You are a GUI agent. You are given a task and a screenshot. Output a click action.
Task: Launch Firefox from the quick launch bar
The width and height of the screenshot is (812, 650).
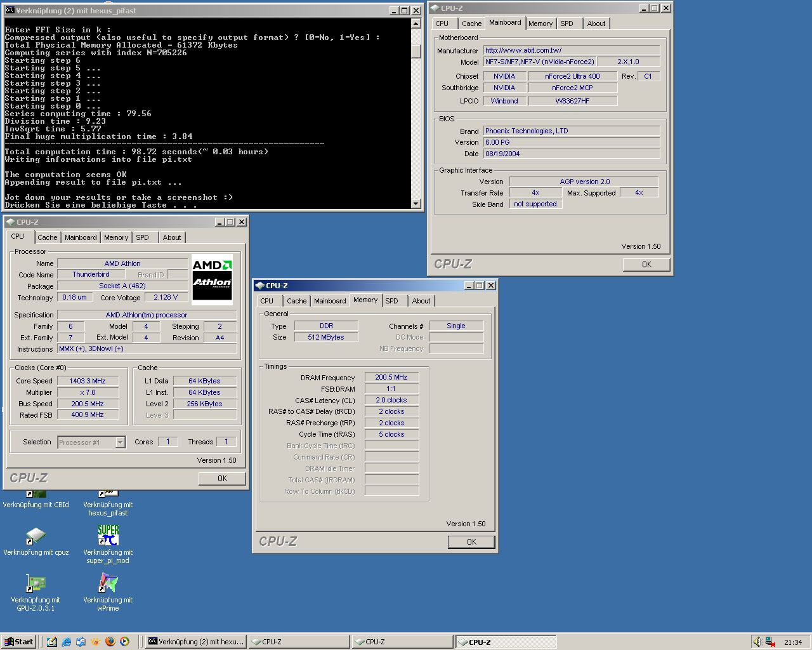(110, 642)
